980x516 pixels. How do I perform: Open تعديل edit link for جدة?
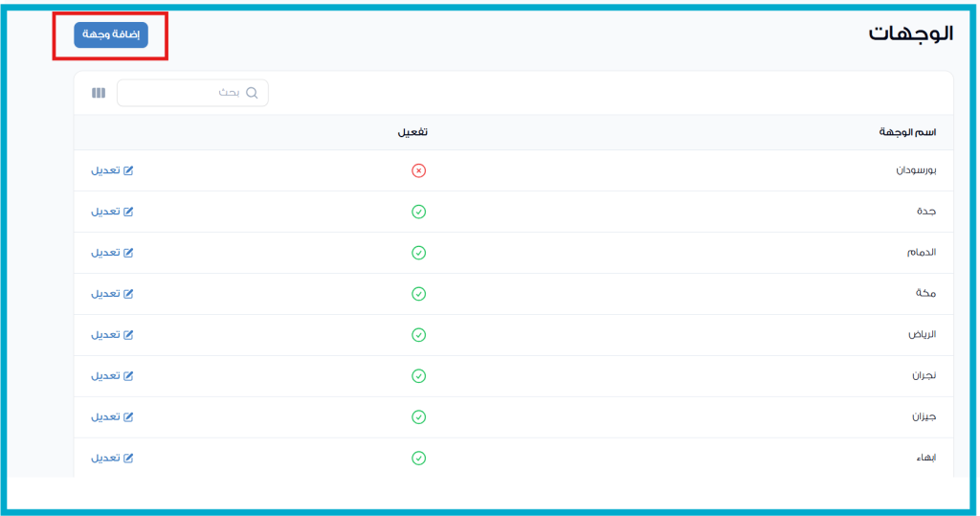pyautogui.click(x=112, y=212)
